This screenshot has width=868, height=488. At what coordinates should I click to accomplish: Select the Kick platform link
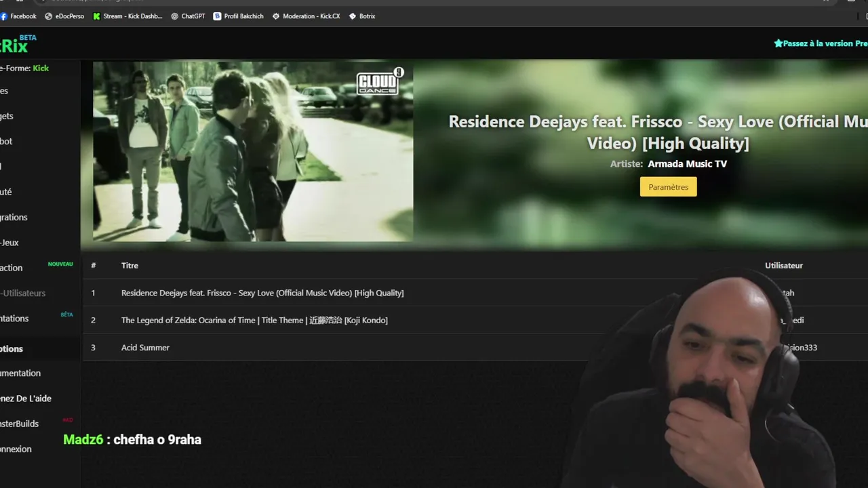click(x=41, y=68)
